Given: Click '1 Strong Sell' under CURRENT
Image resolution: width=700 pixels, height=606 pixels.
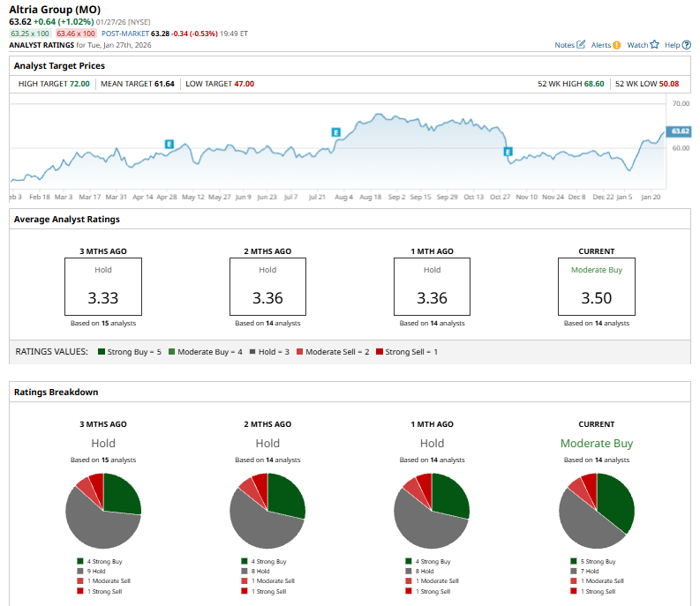Looking at the screenshot, I should coord(598,591).
